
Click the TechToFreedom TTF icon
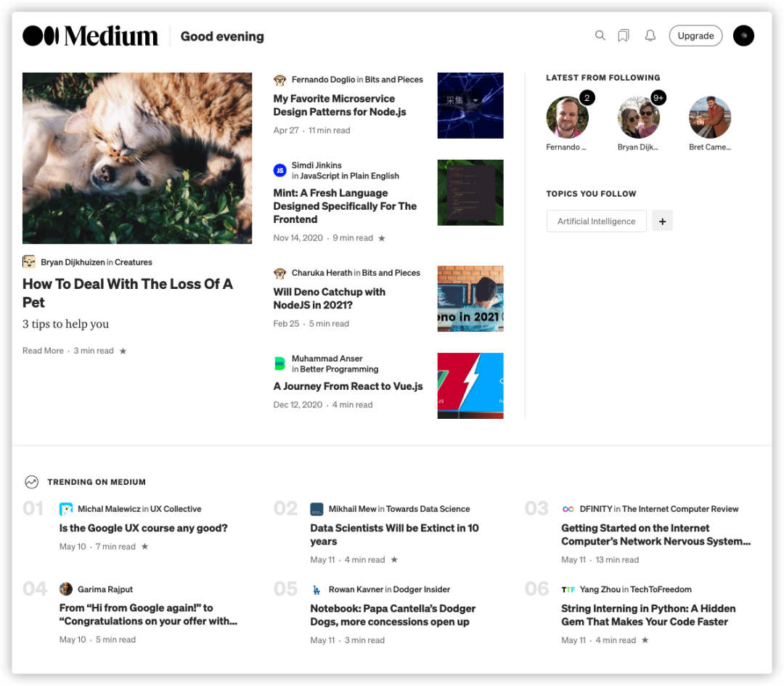click(x=568, y=589)
